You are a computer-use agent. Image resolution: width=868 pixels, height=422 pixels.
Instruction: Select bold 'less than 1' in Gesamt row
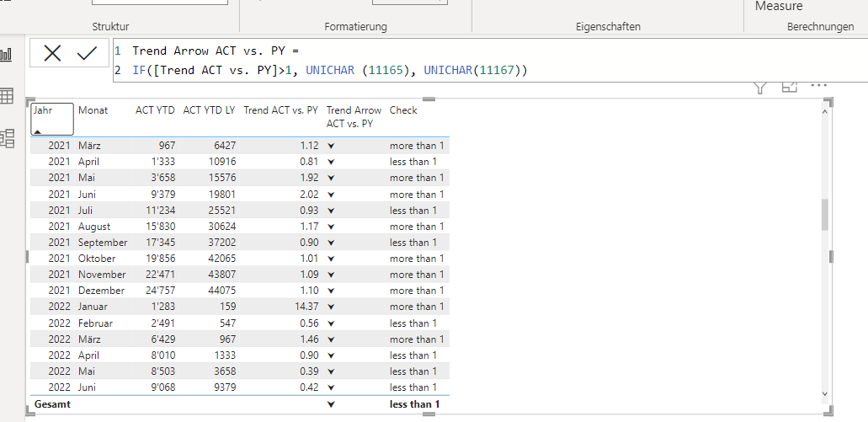(414, 405)
